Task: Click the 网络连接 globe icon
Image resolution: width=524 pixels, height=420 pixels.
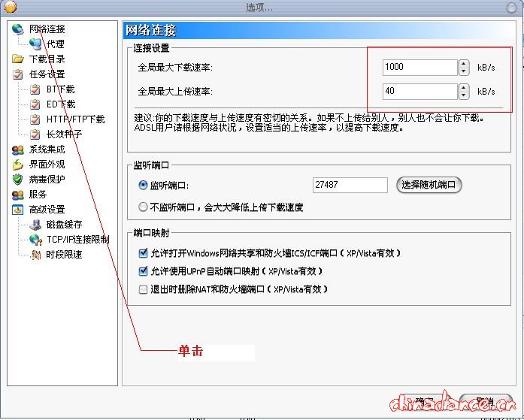Action: coord(17,29)
